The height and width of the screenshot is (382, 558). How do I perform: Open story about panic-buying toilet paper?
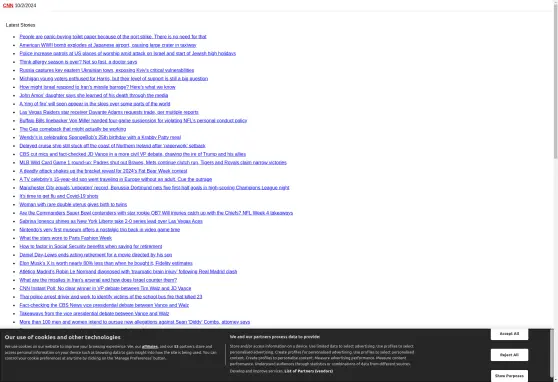pos(113,37)
